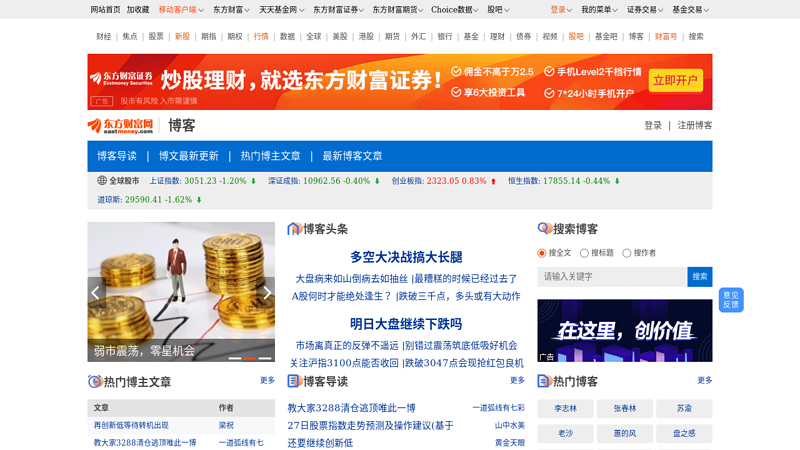The height and width of the screenshot is (450, 800).
Task: Click the 热门博主文章 section icon
Action: tap(94, 381)
